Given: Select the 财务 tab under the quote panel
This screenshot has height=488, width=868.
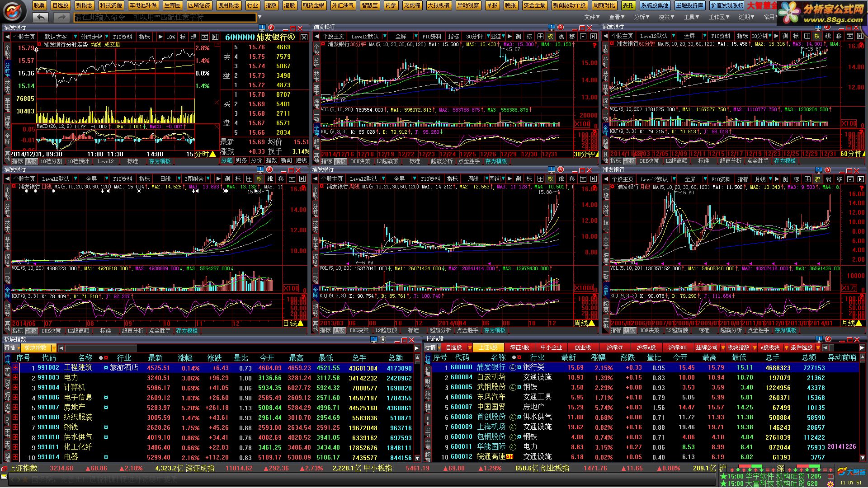Looking at the screenshot, I should [x=241, y=160].
